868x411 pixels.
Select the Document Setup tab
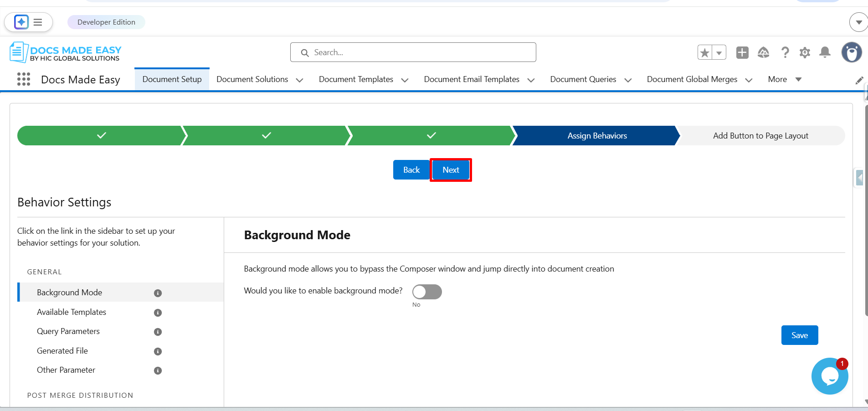coord(172,79)
